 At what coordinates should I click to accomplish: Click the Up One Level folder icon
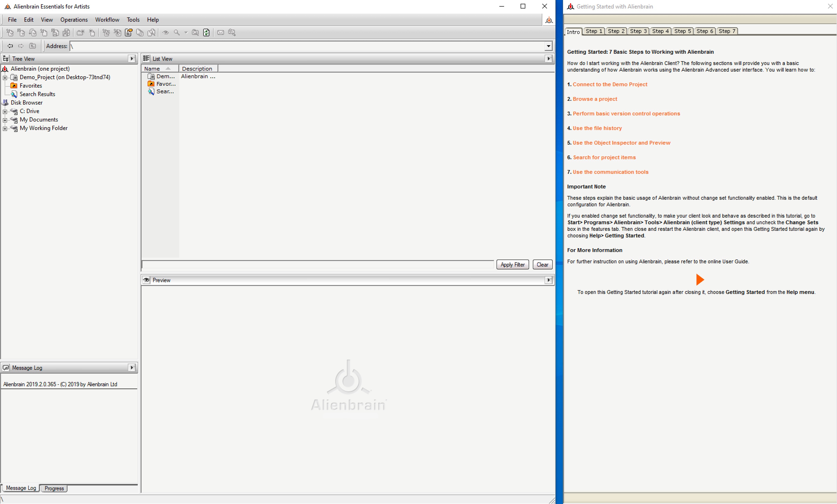point(33,46)
